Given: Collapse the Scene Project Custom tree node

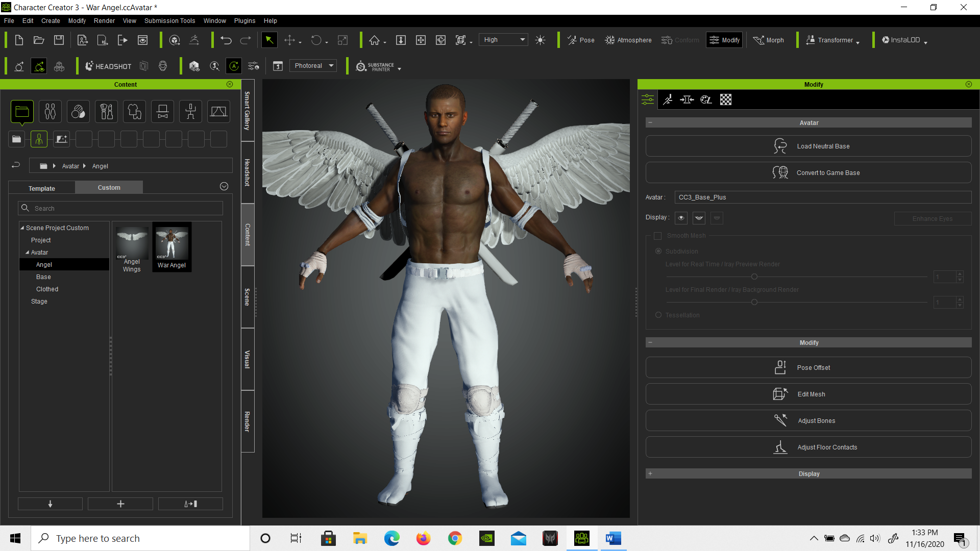Looking at the screenshot, I should [x=22, y=228].
